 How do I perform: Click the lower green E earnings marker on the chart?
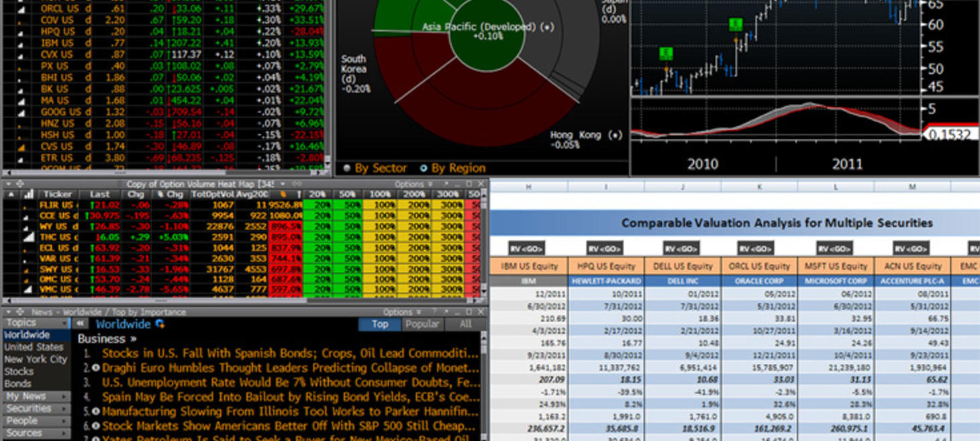click(666, 54)
